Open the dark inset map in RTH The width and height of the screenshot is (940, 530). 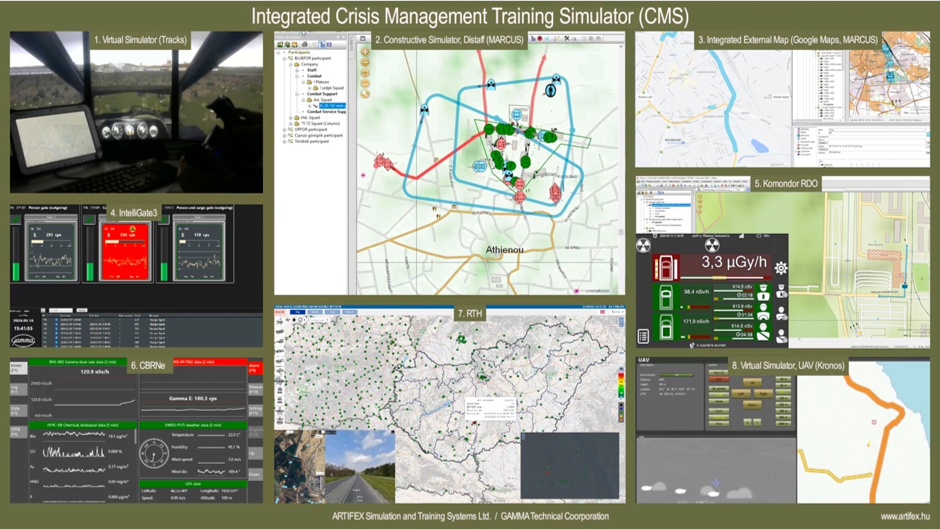[x=570, y=466]
